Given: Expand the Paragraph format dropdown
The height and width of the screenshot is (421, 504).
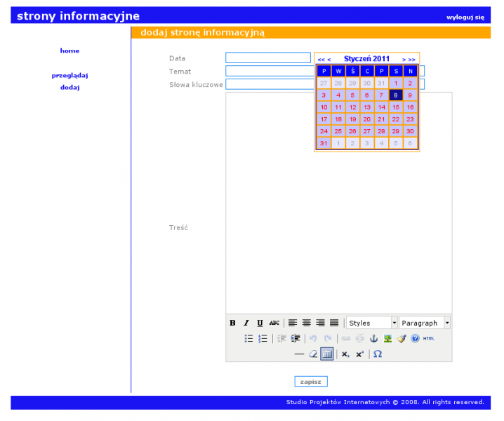Looking at the screenshot, I should [425, 323].
